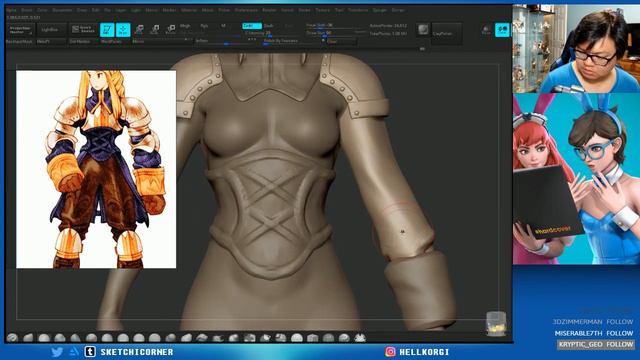Enable the Mrgb paint mode
Image resolution: width=640 pixels, height=360 pixels.
coord(185,26)
